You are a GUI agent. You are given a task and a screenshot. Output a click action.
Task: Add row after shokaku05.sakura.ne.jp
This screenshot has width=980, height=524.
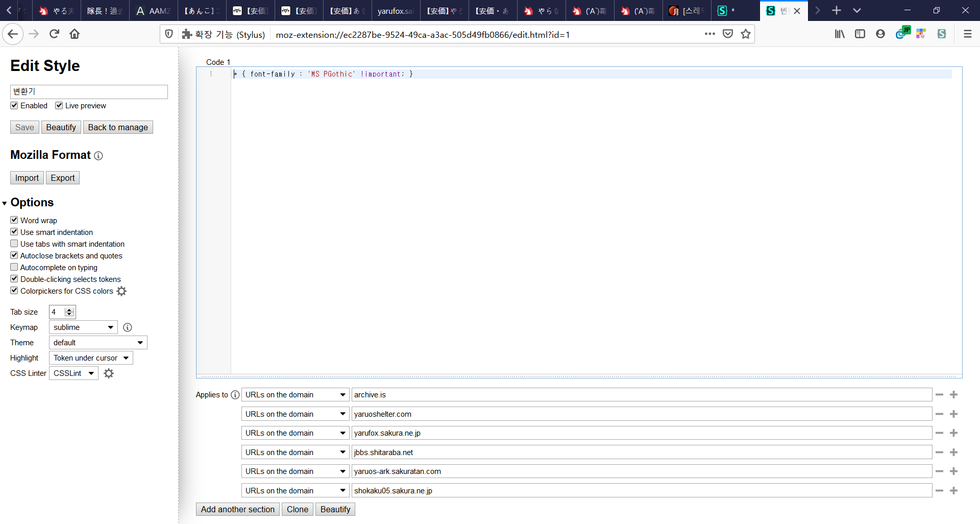[953, 491]
